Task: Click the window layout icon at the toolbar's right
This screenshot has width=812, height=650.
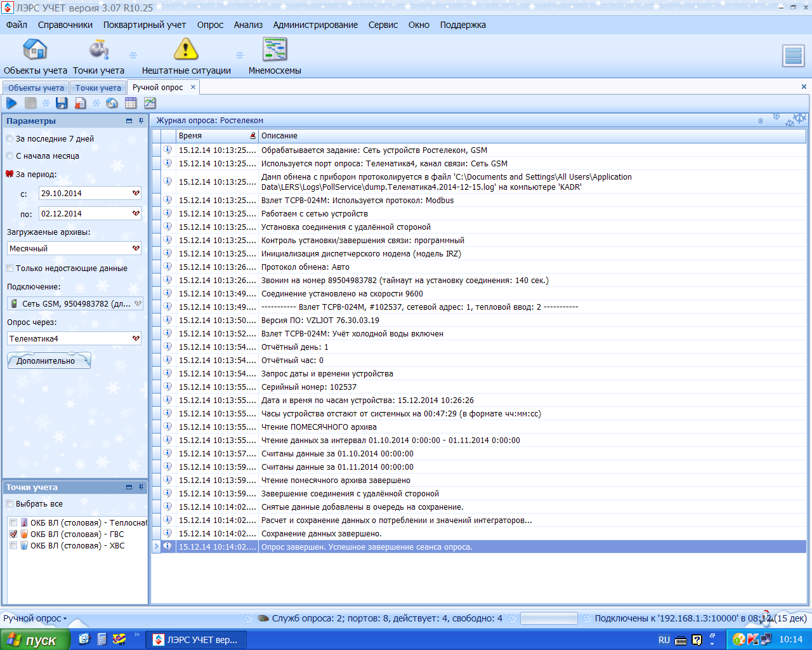Action: pyautogui.click(x=794, y=56)
